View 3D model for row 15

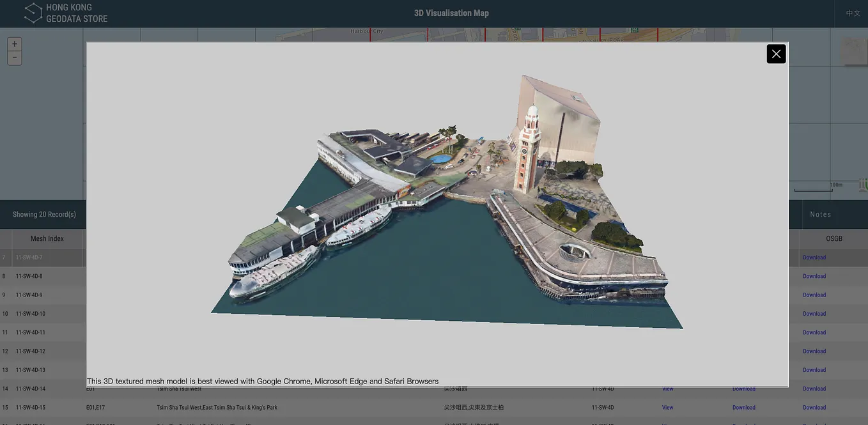[667, 408]
